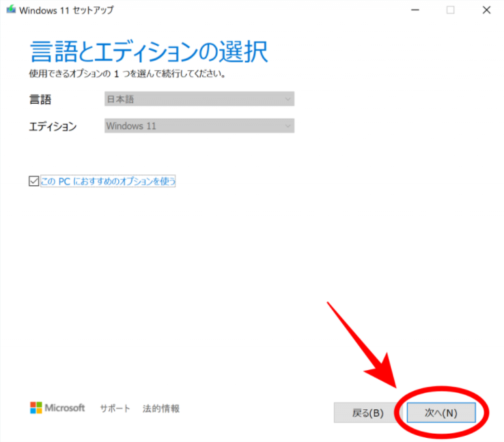The width and height of the screenshot is (504, 442).
Task: Open the サポート link
Action: (x=115, y=409)
